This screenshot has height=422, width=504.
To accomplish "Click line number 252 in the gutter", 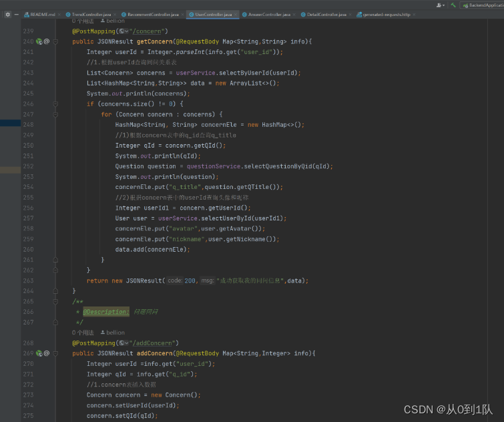I will coord(28,166).
